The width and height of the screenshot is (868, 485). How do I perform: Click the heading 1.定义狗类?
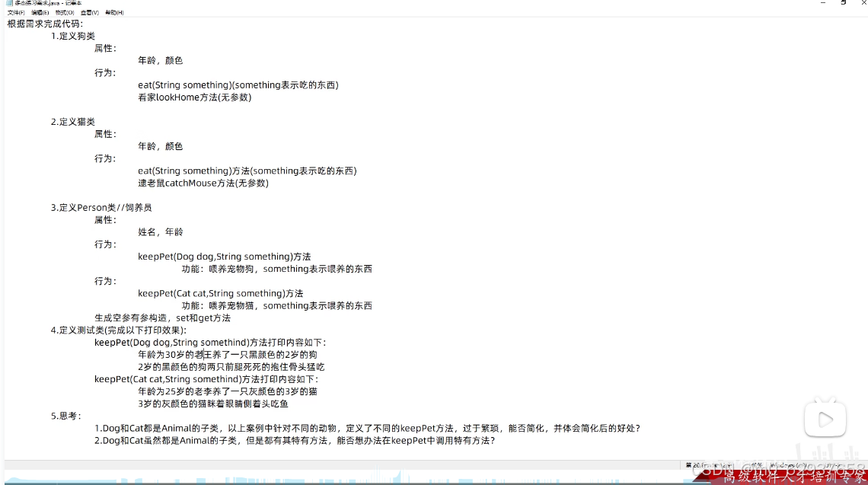(72, 36)
